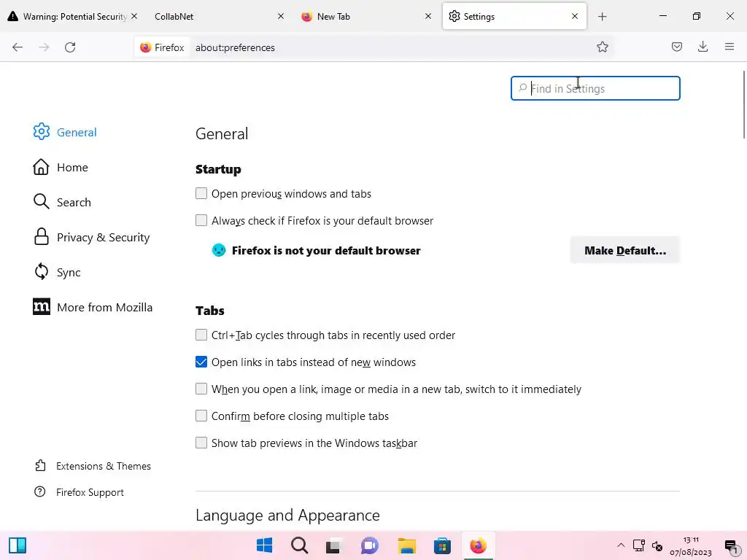Switch to the New Tab tab
747x560 pixels.
tap(362, 16)
